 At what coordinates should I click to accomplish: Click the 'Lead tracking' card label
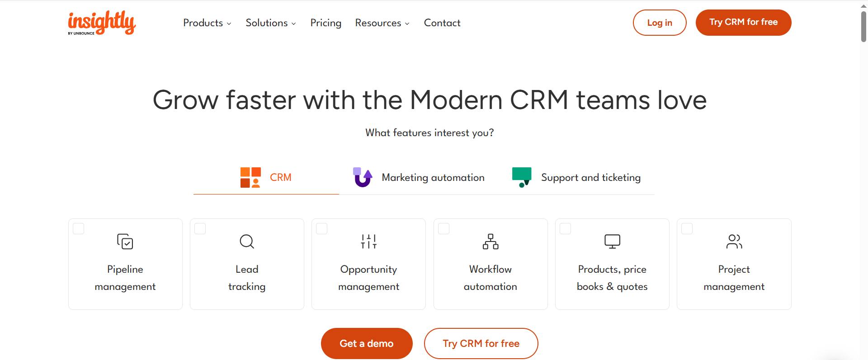coord(247,278)
